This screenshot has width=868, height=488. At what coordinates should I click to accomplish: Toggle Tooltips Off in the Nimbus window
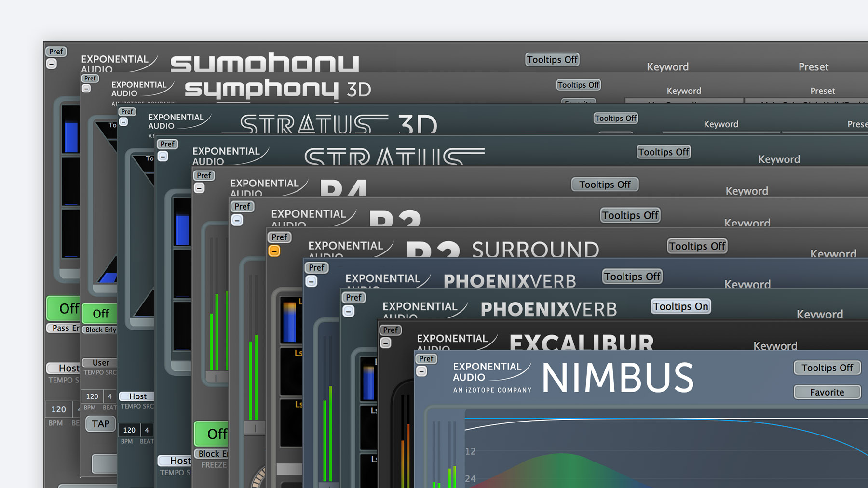coord(827,368)
